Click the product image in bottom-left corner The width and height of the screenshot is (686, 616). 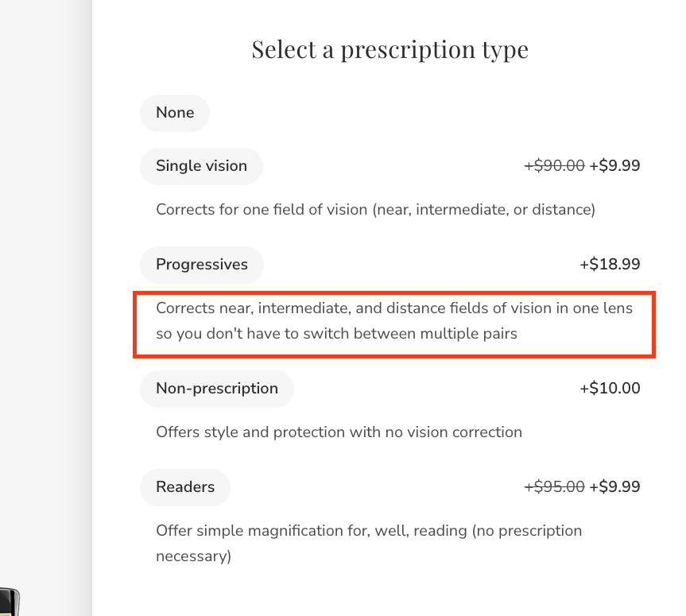coord(10,602)
